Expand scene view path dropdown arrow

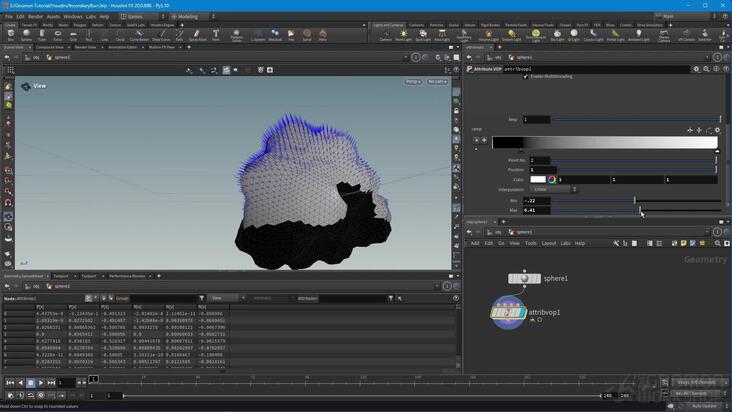405,57
